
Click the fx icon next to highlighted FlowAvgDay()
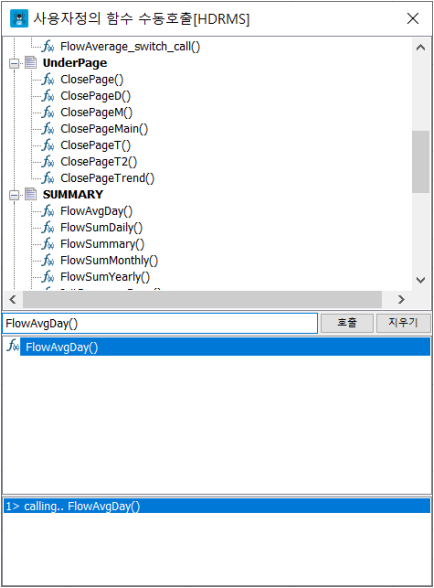(x=12, y=345)
